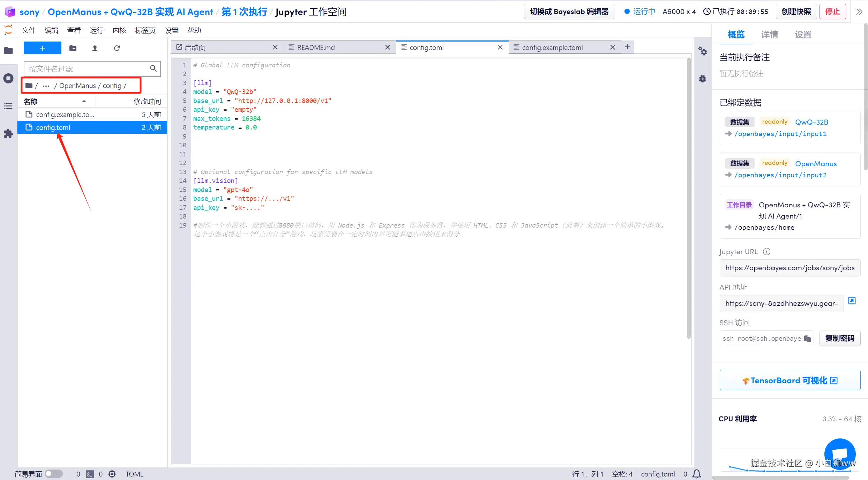Open the running terminals and kernels sidebar
Screen dimensions: 868x480
[x=8, y=78]
